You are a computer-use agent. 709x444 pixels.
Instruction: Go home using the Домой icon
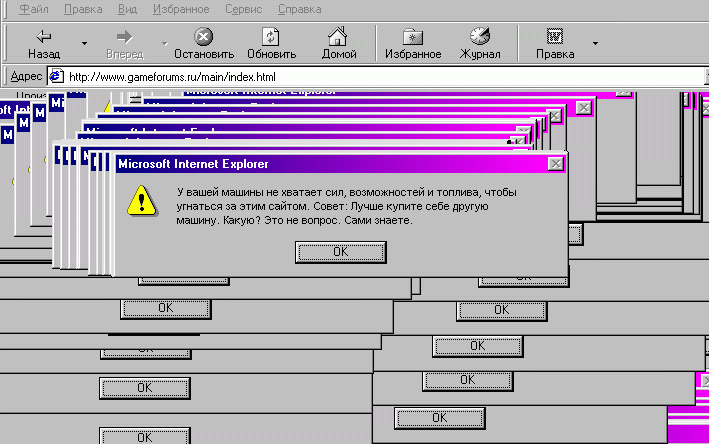[x=338, y=37]
